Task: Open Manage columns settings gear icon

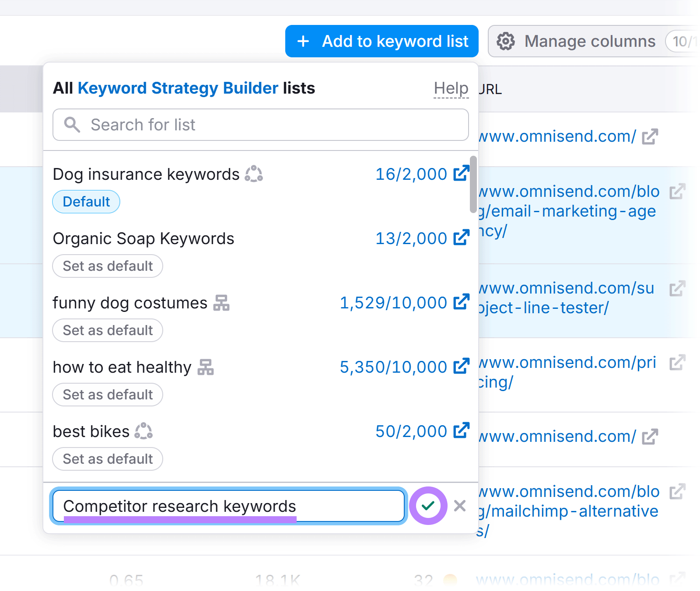Action: (x=506, y=41)
